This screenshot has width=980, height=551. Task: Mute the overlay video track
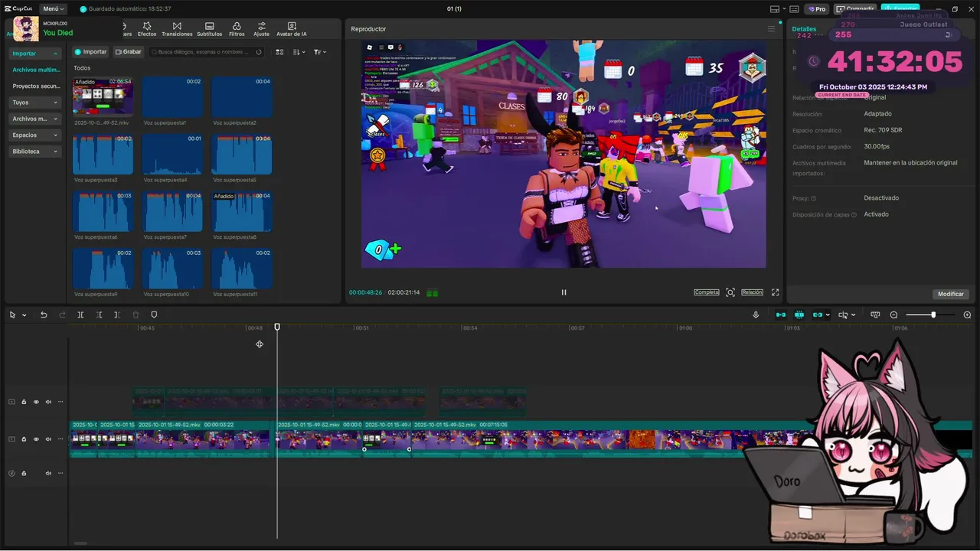coord(48,402)
